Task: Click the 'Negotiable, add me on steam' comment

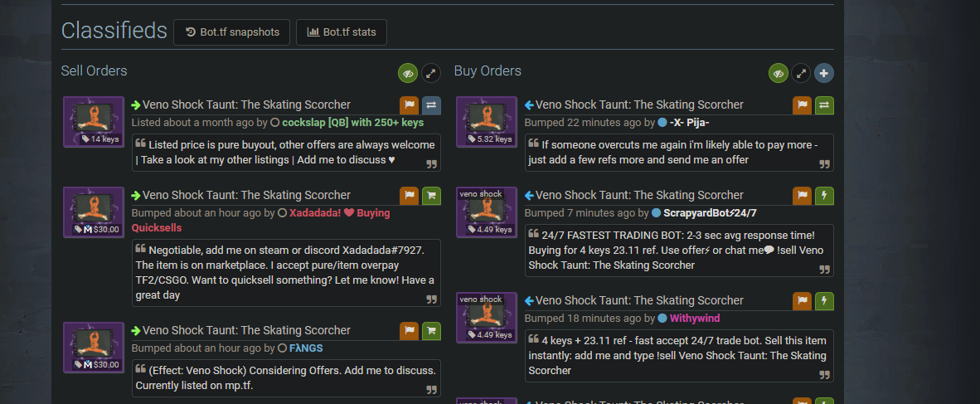Action: coord(286,273)
